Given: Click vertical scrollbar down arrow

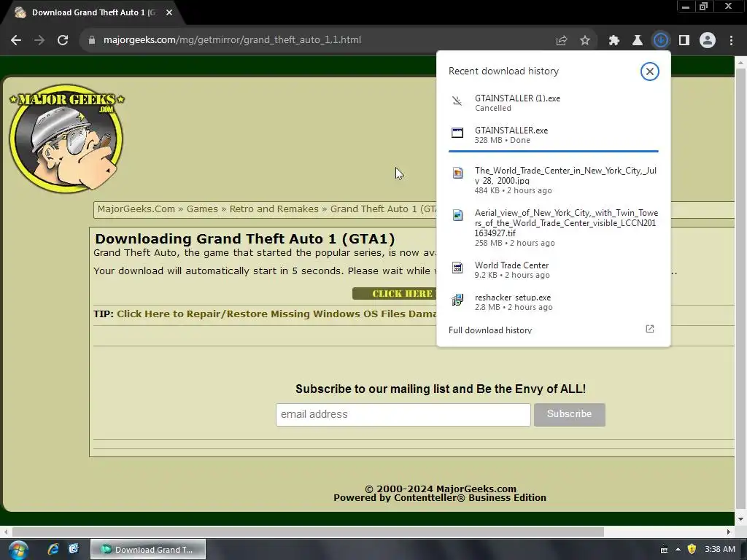Looking at the screenshot, I should click(740, 519).
